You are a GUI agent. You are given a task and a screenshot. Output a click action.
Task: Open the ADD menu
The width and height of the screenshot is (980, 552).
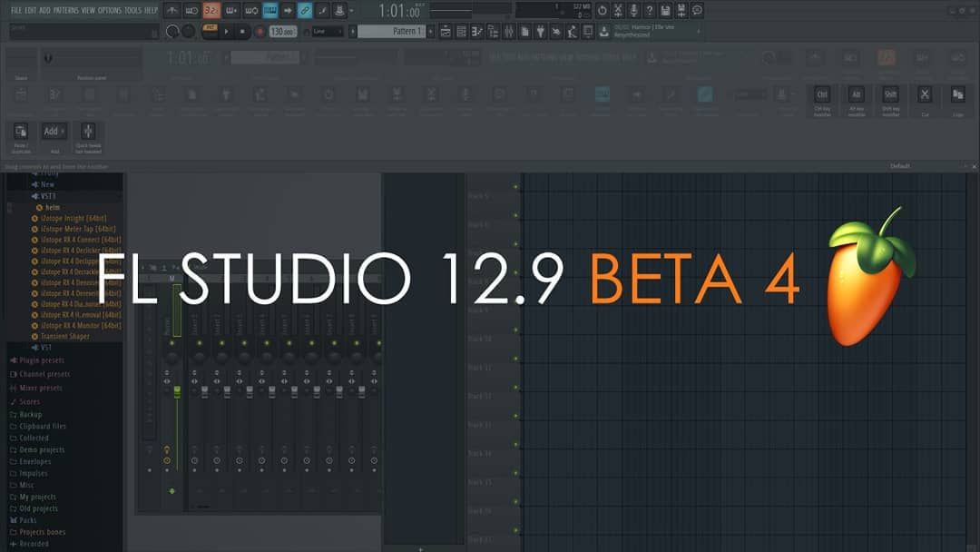click(x=45, y=10)
